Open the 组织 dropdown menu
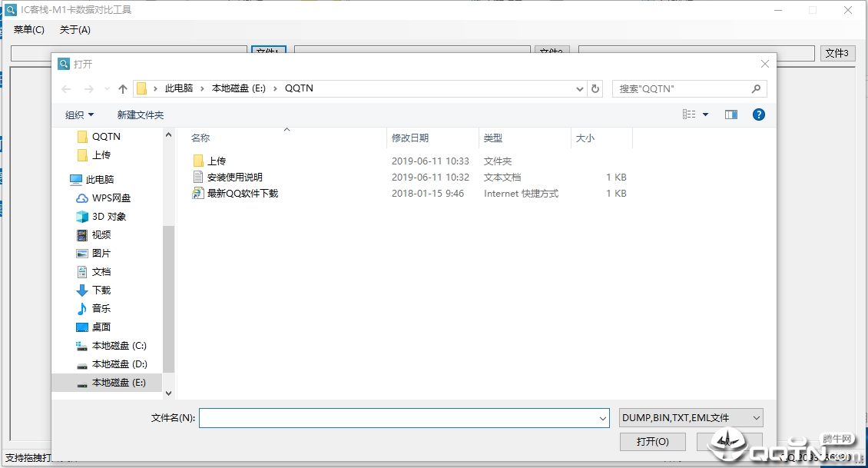The height and width of the screenshot is (468, 868). click(x=80, y=115)
